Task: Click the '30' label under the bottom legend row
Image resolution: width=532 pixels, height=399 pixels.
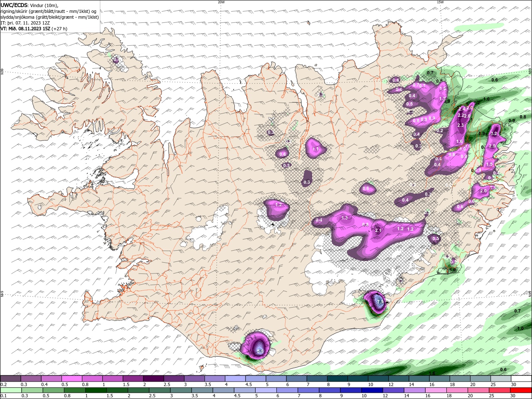Action: [513, 396]
